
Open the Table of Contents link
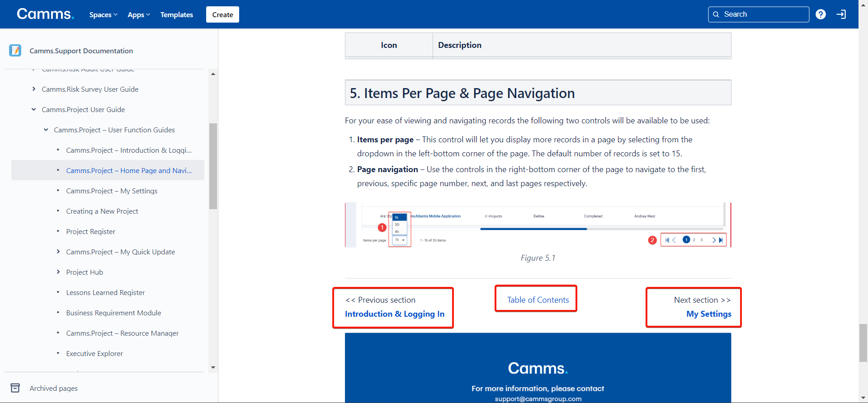[538, 300]
